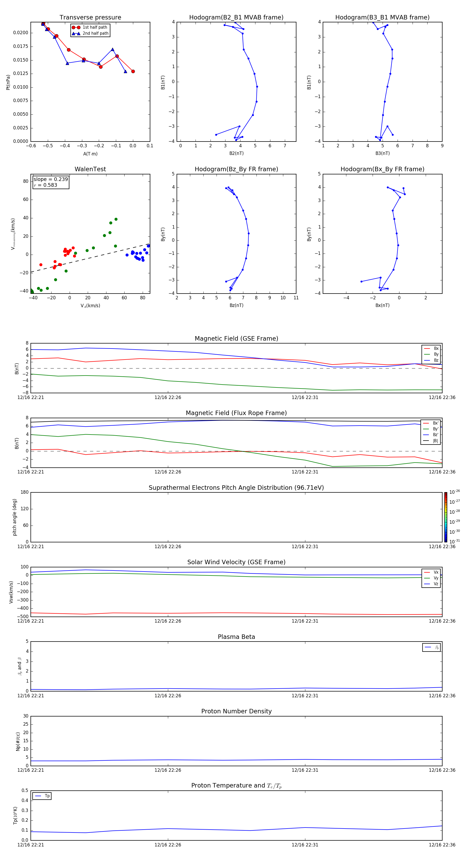Click the Bz(nT) x-axis label

click(236, 305)
